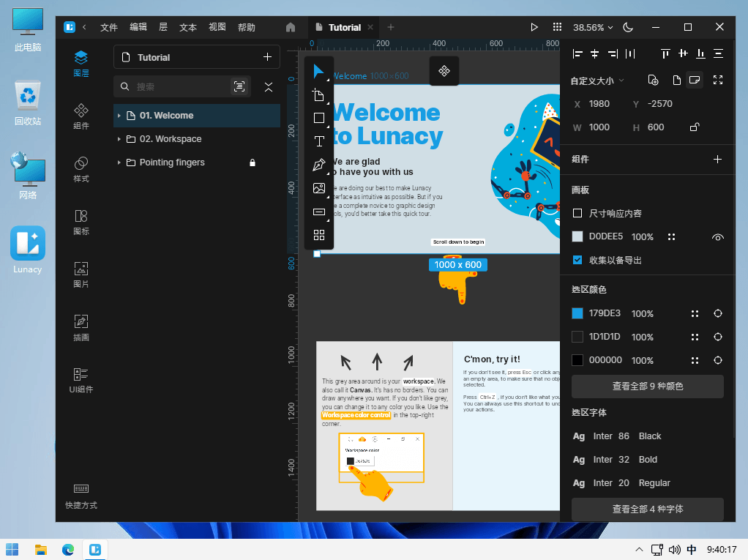The width and height of the screenshot is (748, 560).
Task: Open the 组件 components sidebar panel
Action: 81,116
